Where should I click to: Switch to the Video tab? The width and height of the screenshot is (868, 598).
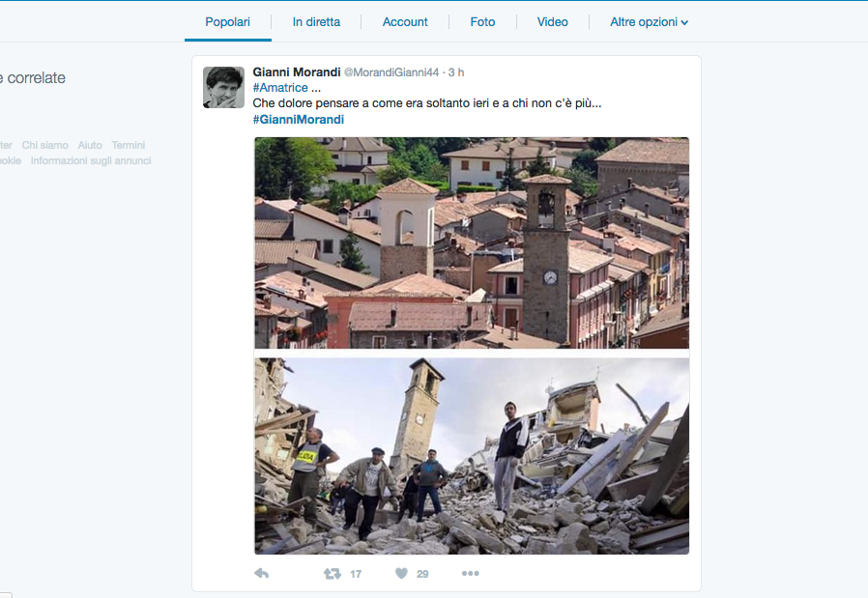(x=552, y=21)
